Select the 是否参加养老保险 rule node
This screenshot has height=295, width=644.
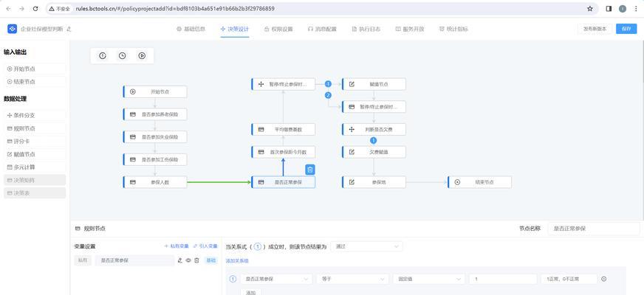point(155,114)
